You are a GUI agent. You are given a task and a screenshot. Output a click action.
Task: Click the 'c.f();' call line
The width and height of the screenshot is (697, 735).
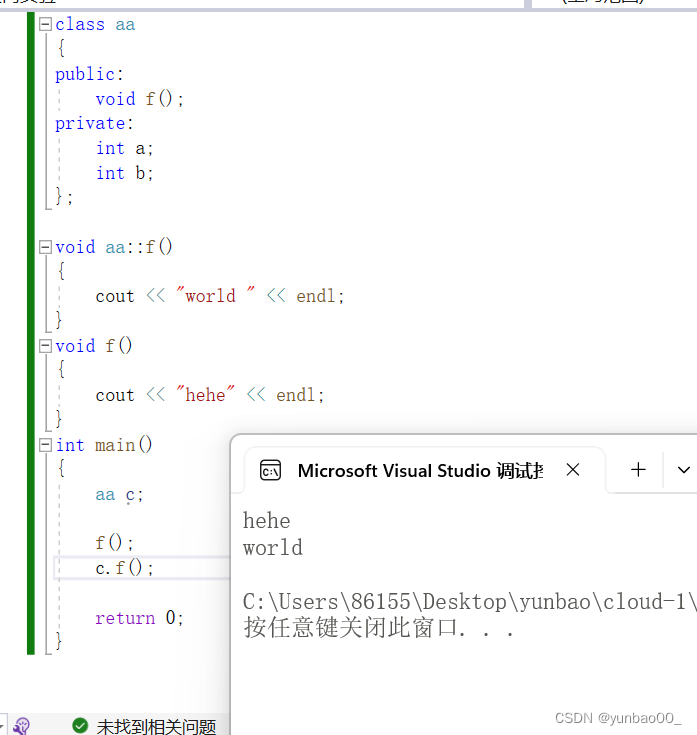124,568
